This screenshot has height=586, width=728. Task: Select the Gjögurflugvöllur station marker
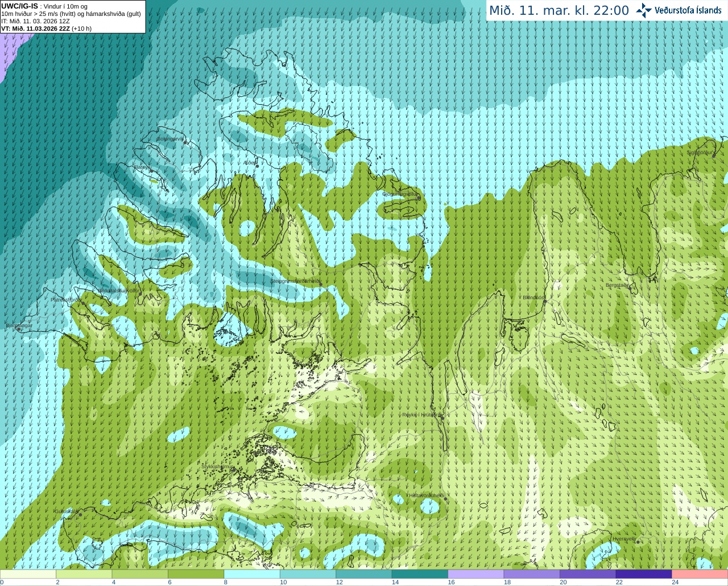(418, 197)
